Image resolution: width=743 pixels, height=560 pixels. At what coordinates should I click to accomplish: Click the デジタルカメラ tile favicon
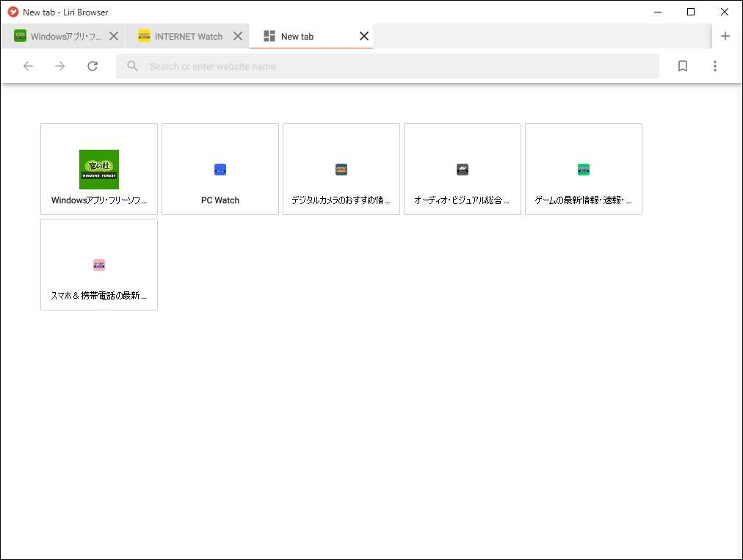(341, 169)
